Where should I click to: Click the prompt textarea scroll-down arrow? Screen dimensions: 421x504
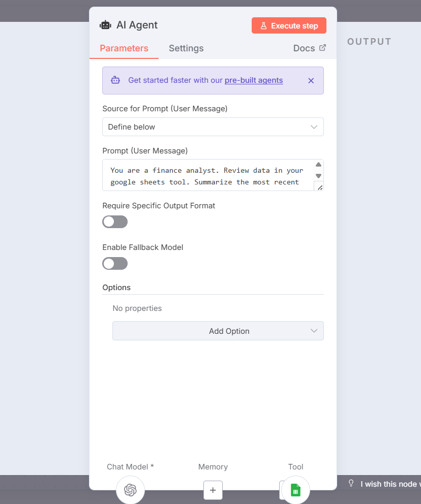(x=318, y=176)
